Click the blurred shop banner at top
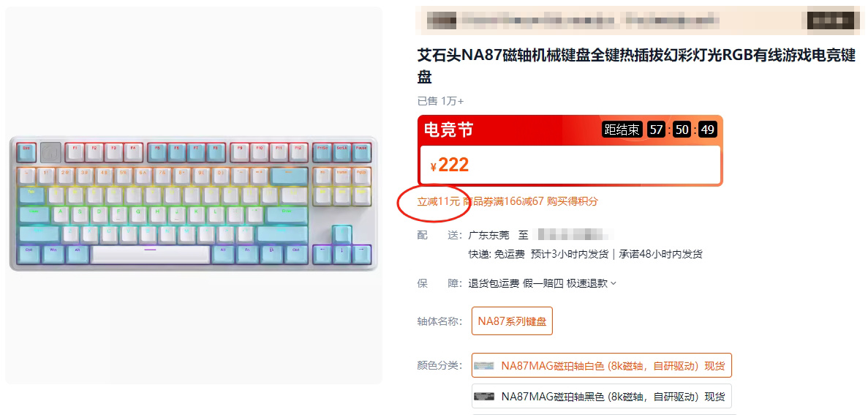The width and height of the screenshot is (868, 415). click(x=639, y=20)
